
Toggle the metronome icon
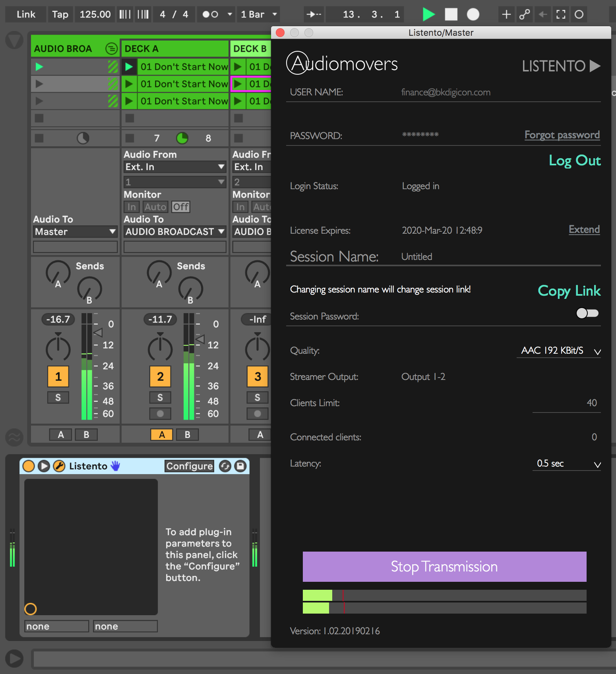click(x=210, y=14)
